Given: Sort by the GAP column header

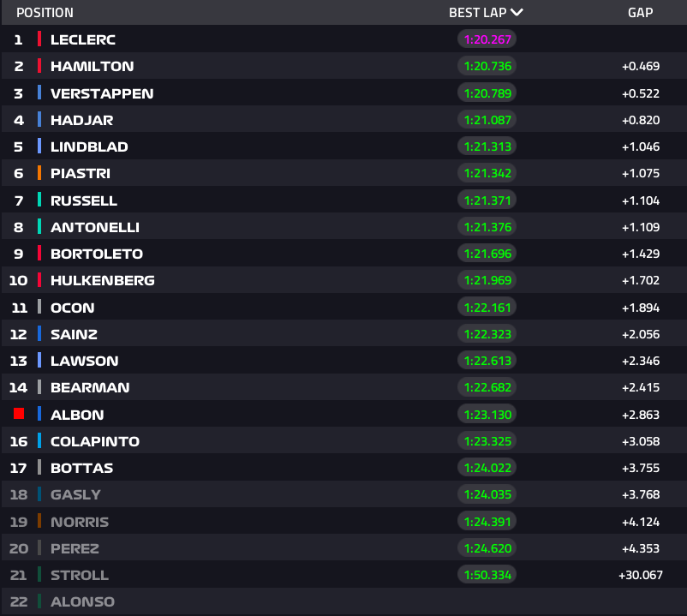Looking at the screenshot, I should click(x=641, y=12).
